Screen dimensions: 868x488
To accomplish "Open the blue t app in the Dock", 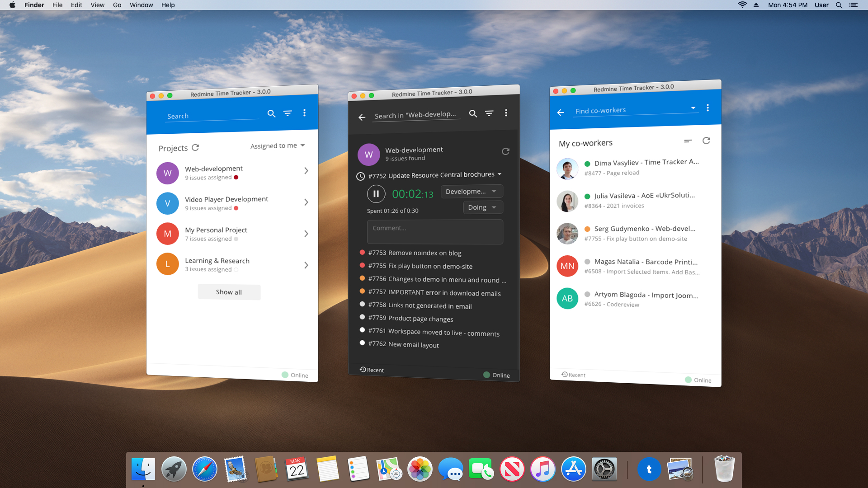I will point(649,469).
